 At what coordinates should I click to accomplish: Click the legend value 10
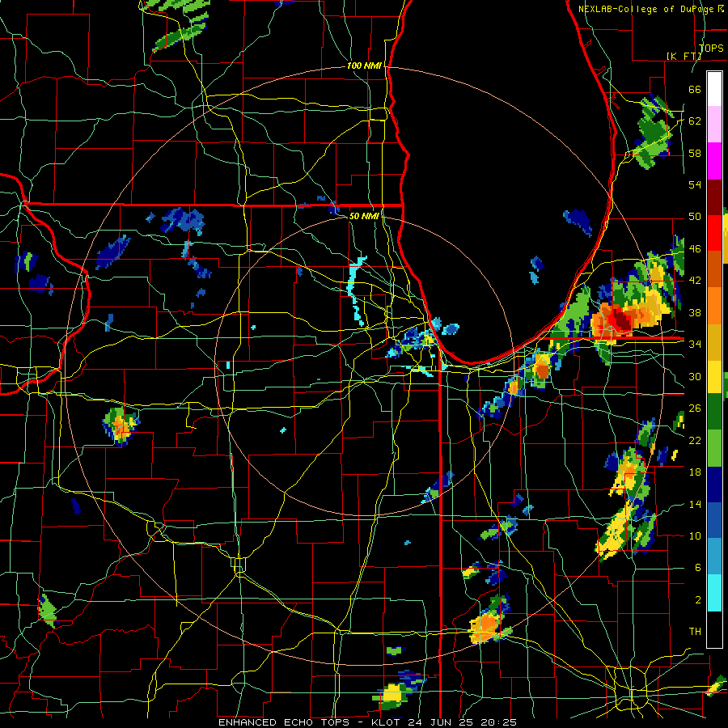pos(695,535)
